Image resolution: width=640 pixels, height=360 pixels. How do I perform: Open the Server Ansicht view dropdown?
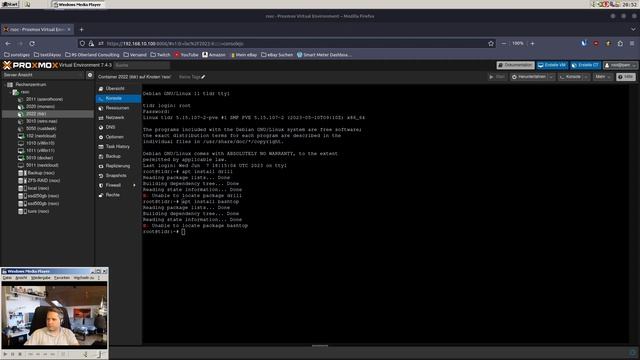tap(42, 75)
